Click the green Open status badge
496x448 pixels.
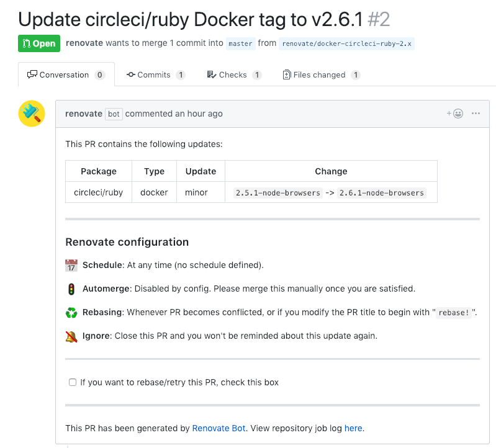click(x=39, y=43)
